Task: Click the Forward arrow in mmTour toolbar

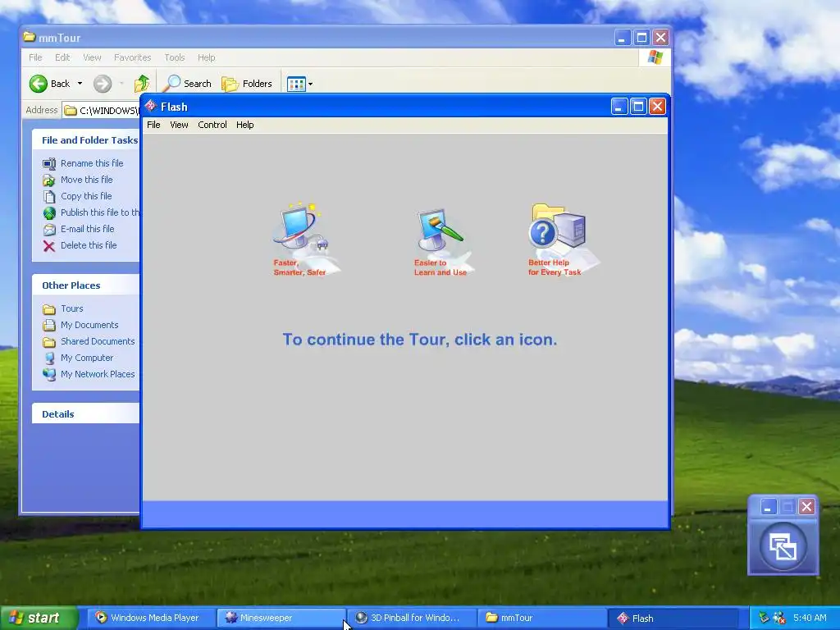Action: (103, 84)
